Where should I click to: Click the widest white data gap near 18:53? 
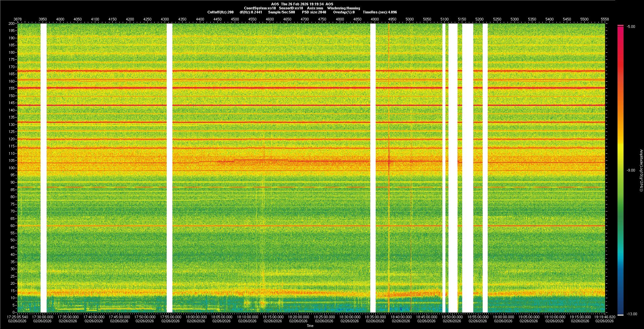pyautogui.click(x=468, y=168)
